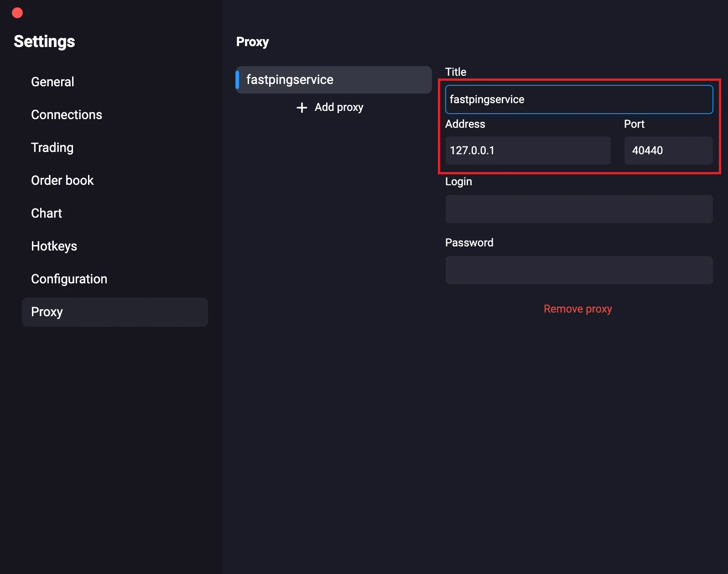Open the General settings section
Viewport: 728px width, 574px height.
[x=52, y=82]
